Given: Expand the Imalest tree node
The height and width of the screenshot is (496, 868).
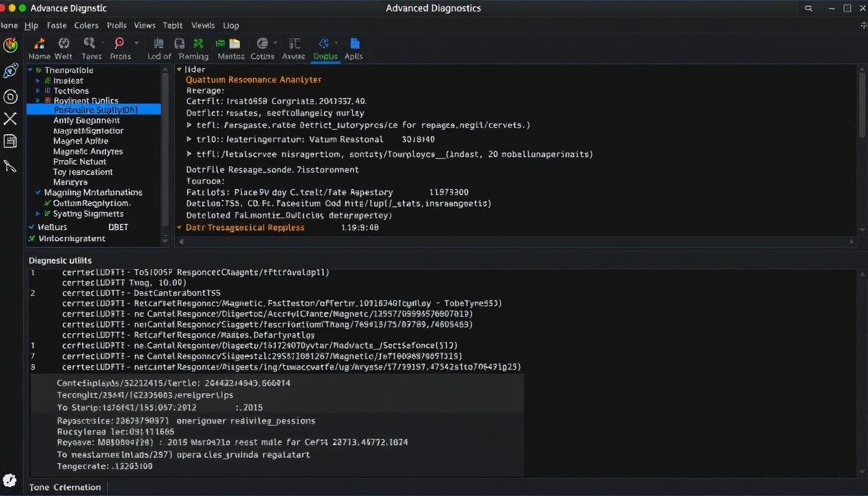Looking at the screenshot, I should (39, 81).
